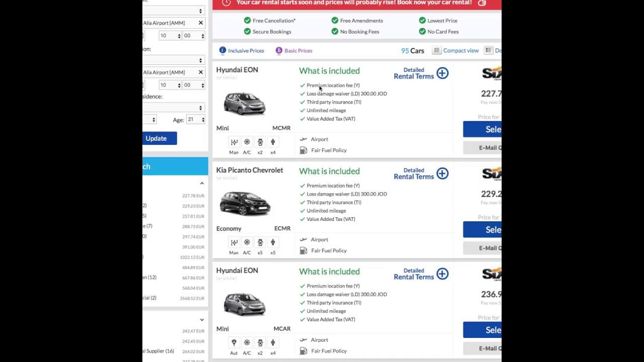Image resolution: width=644 pixels, height=362 pixels.
Task: Click passengers x4 icon on first Hyundai EON
Action: tap(273, 142)
